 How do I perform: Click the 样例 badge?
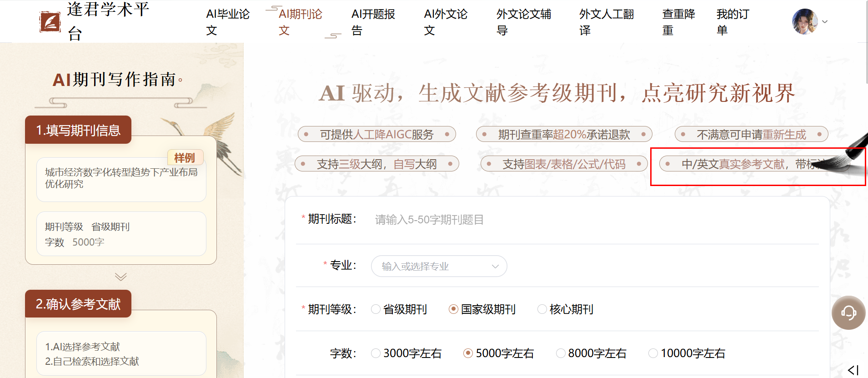[x=185, y=158]
